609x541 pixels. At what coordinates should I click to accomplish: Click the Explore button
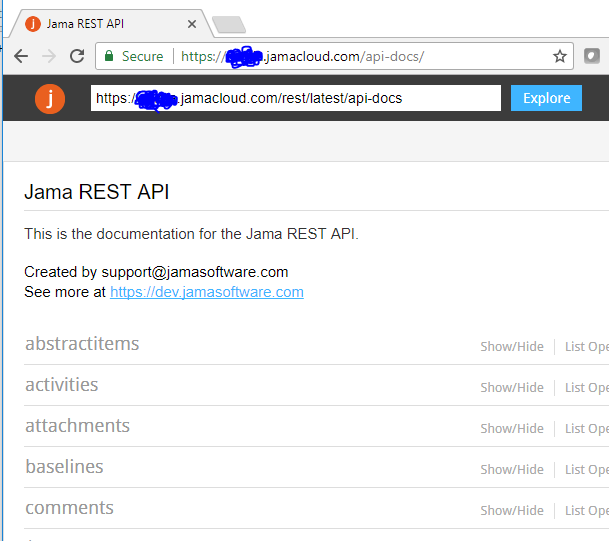pyautogui.click(x=546, y=98)
